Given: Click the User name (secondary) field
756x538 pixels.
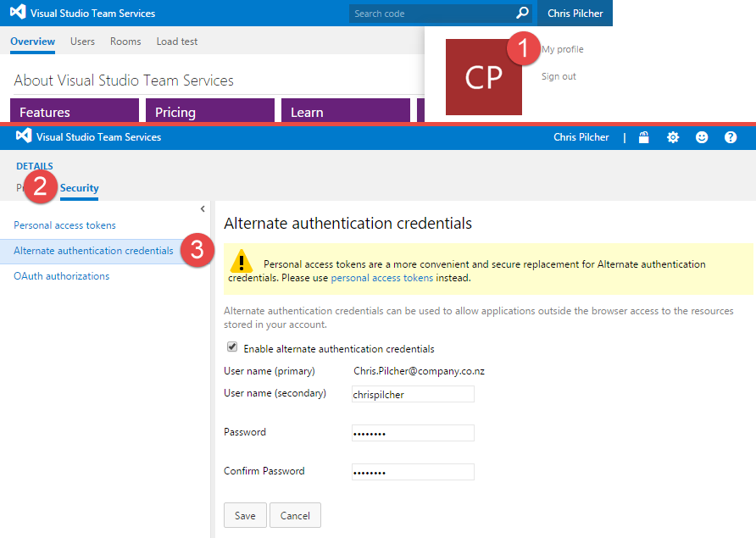Looking at the screenshot, I should pos(413,394).
